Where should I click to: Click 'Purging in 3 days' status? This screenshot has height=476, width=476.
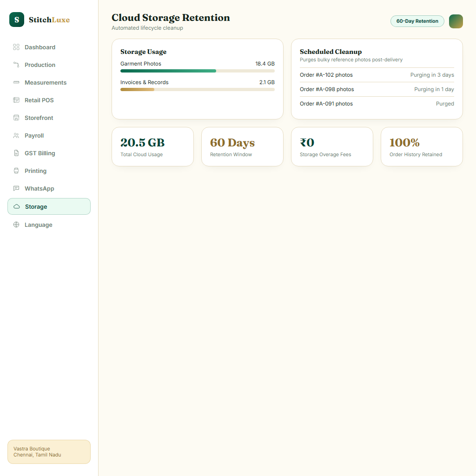(432, 75)
